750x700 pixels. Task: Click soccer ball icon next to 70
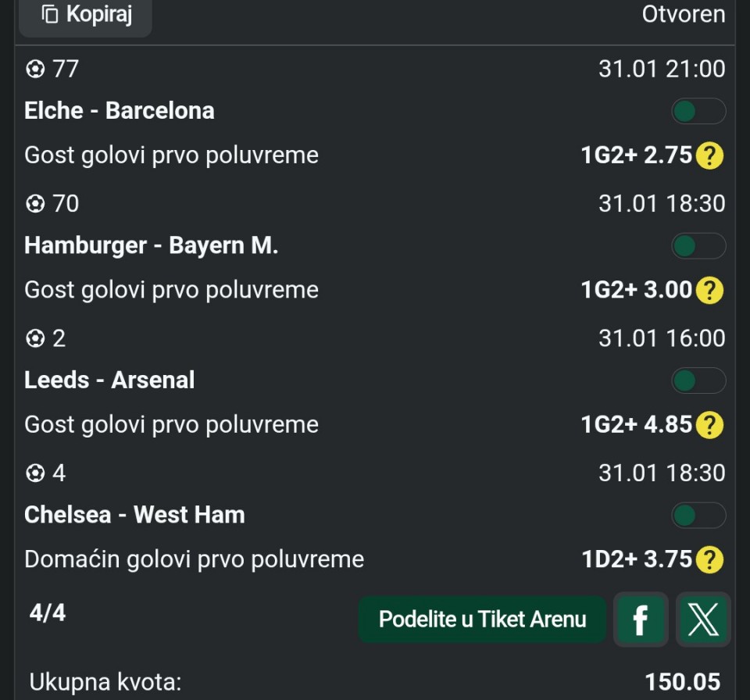[x=35, y=204]
